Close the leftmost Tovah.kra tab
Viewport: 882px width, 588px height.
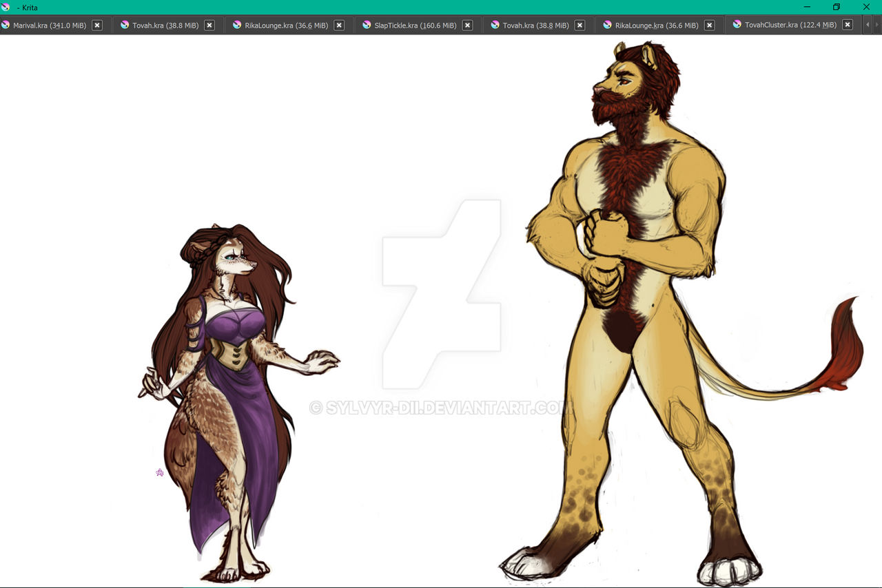(x=209, y=25)
